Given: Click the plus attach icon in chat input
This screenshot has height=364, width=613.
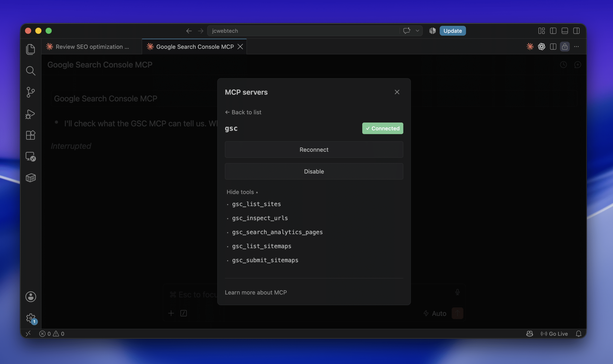Looking at the screenshot, I should [171, 313].
